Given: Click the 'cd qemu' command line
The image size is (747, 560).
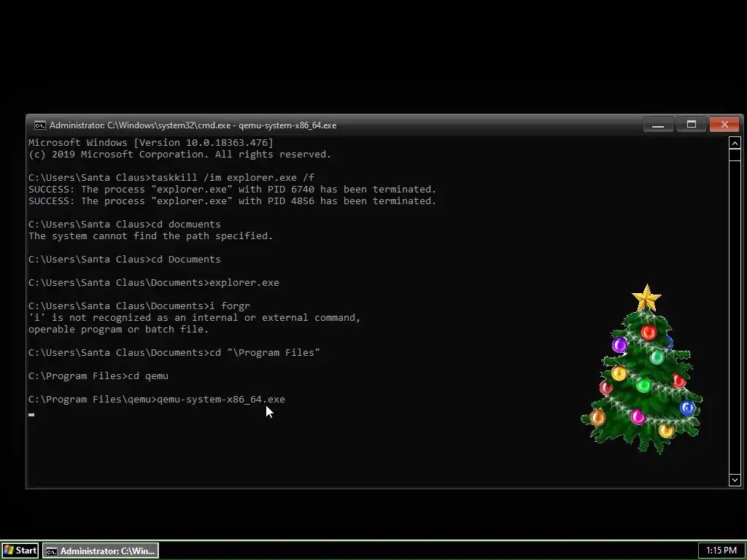Looking at the screenshot, I should tap(98, 376).
